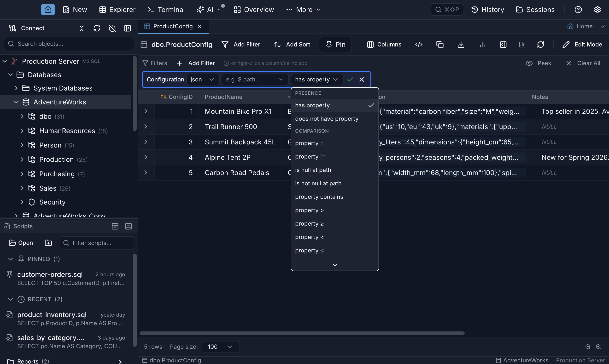
Task: Apply the filter with the green checkmark
Action: (350, 80)
